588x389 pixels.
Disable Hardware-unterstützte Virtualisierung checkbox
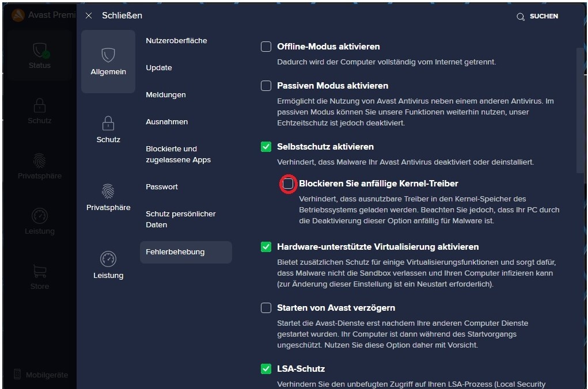(266, 247)
